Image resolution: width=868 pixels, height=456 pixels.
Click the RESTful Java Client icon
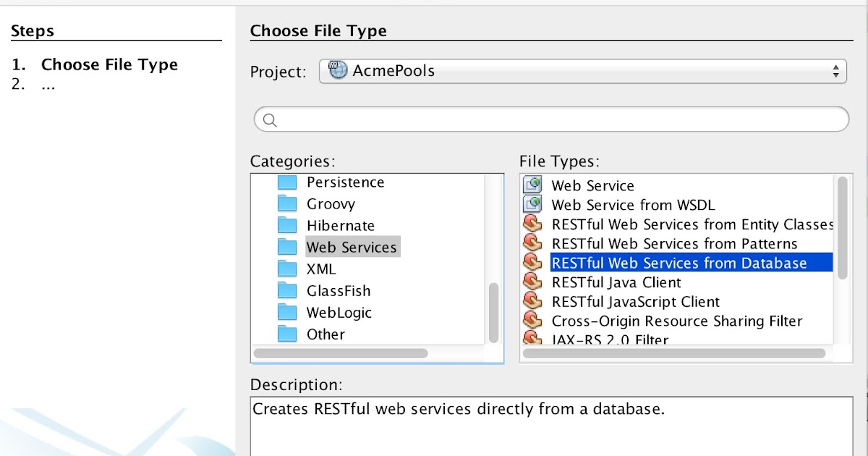[x=532, y=282]
